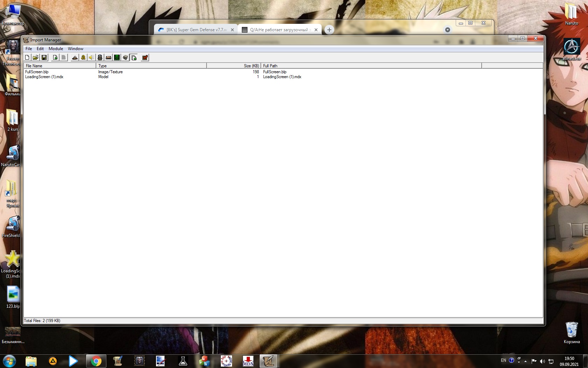Screen dimensions: 588x368
Task: Show hidden system tray icons
Action: click(x=525, y=361)
